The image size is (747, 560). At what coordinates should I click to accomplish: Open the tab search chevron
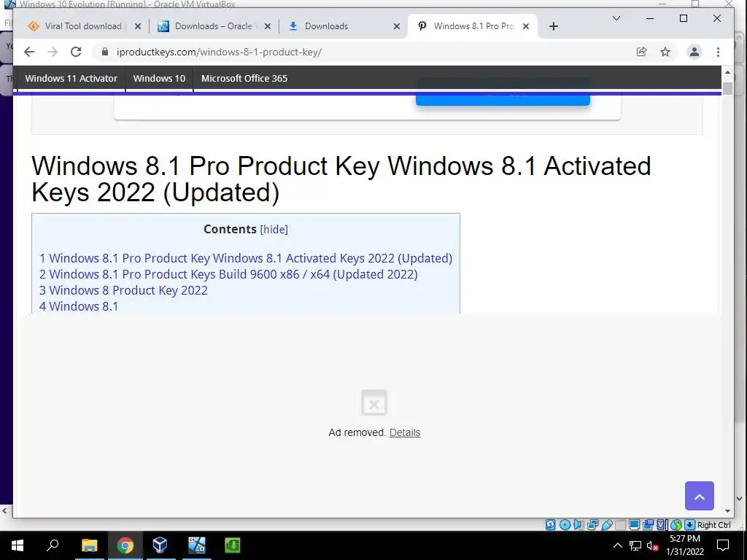(616, 18)
